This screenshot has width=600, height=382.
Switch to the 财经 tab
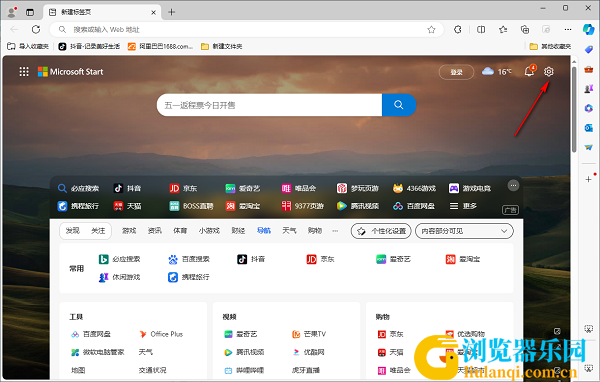point(238,231)
